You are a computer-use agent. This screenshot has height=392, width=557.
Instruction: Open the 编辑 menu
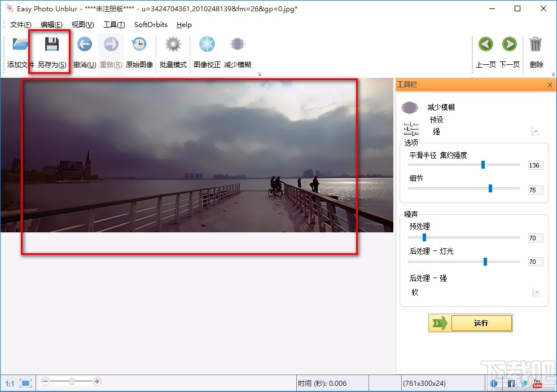point(51,25)
